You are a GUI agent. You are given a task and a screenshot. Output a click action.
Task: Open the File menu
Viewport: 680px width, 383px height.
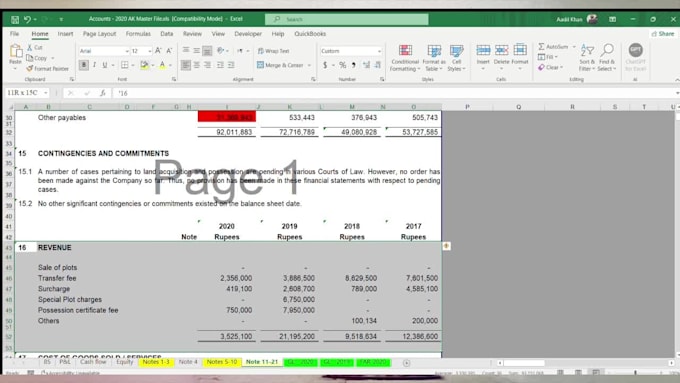coord(14,33)
